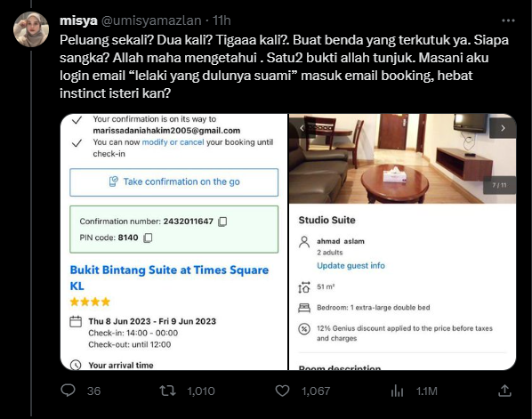Retweet this post via the retweet icon
The width and height of the screenshot is (532, 419).
(167, 391)
